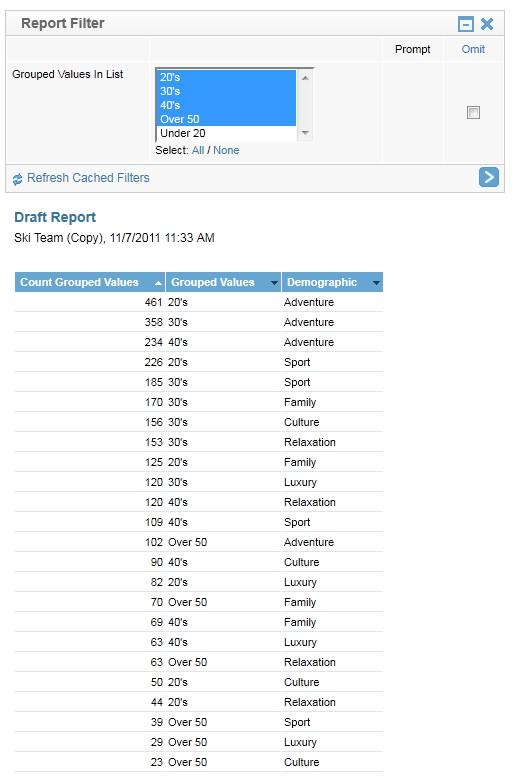Open the Demographic column dropdown
The height and width of the screenshot is (778, 514).
pos(376,283)
